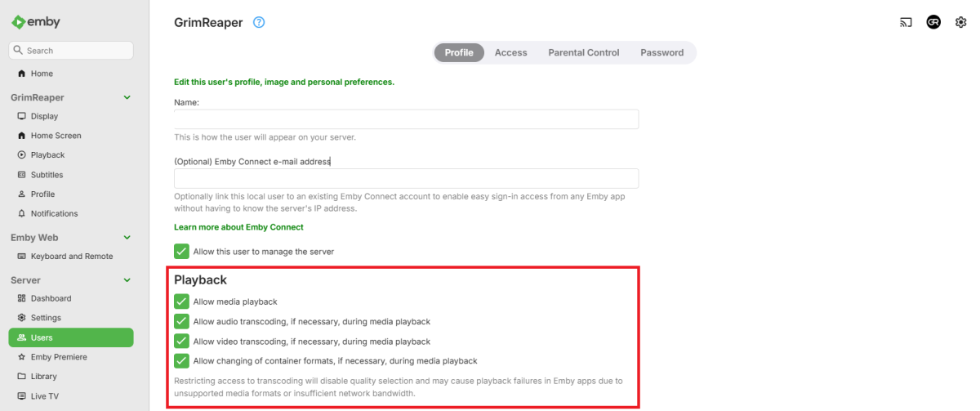This screenshot has width=980, height=411.
Task: Click the help question mark icon
Action: point(259,22)
